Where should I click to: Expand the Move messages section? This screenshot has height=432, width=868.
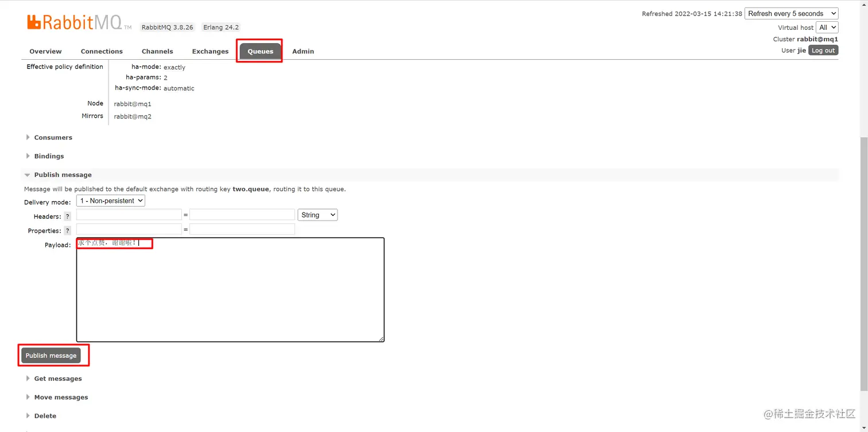click(61, 397)
